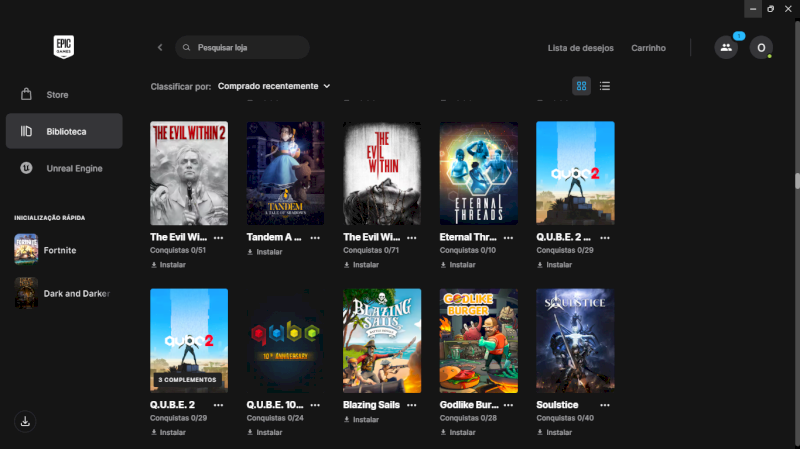The height and width of the screenshot is (449, 800).
Task: Open more options for Tandem A Tale
Action: click(315, 238)
